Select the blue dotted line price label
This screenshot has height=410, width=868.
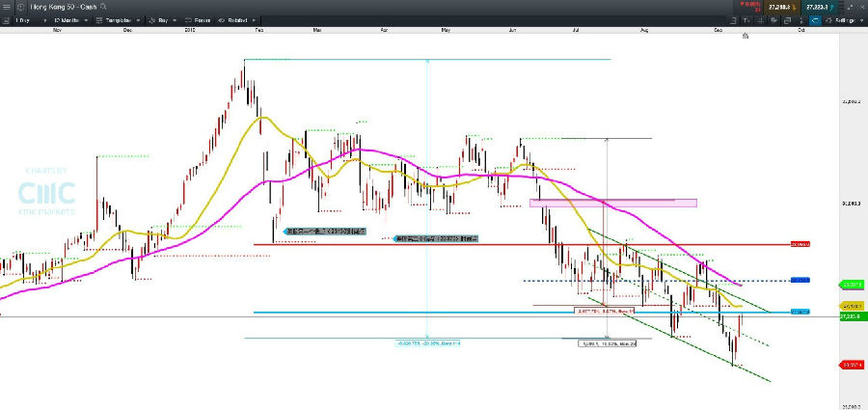tap(800, 281)
